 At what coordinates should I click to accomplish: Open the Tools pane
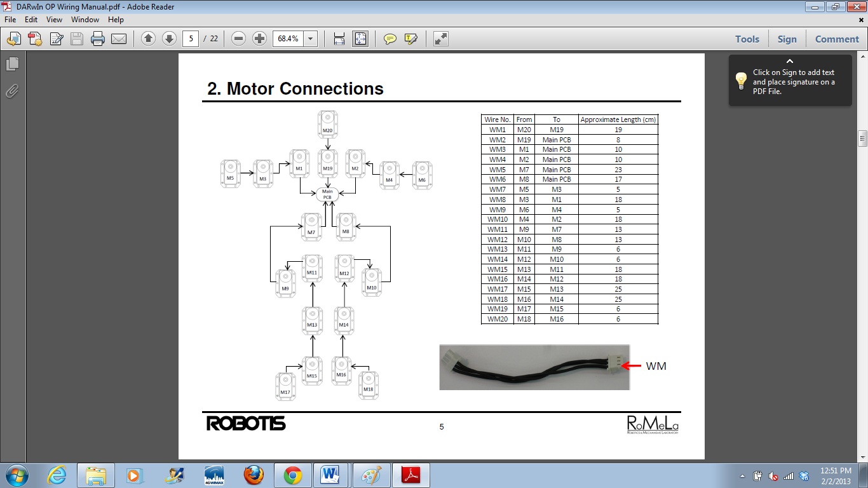tap(747, 39)
